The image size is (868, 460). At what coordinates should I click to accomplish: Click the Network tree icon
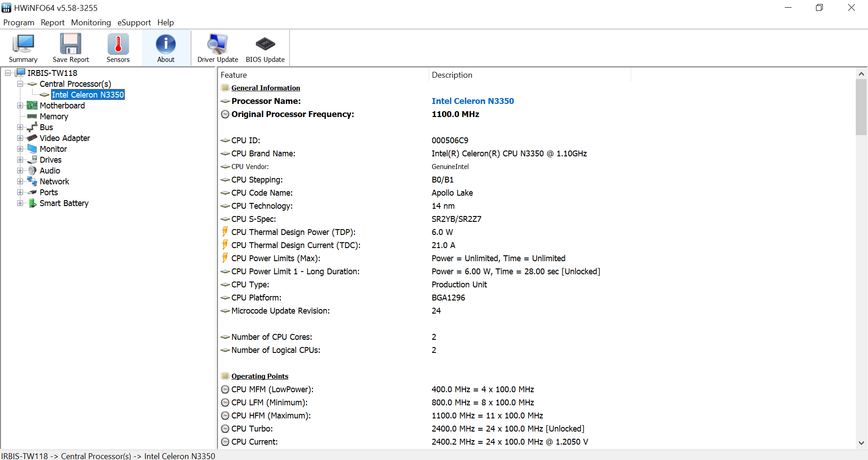coord(32,181)
